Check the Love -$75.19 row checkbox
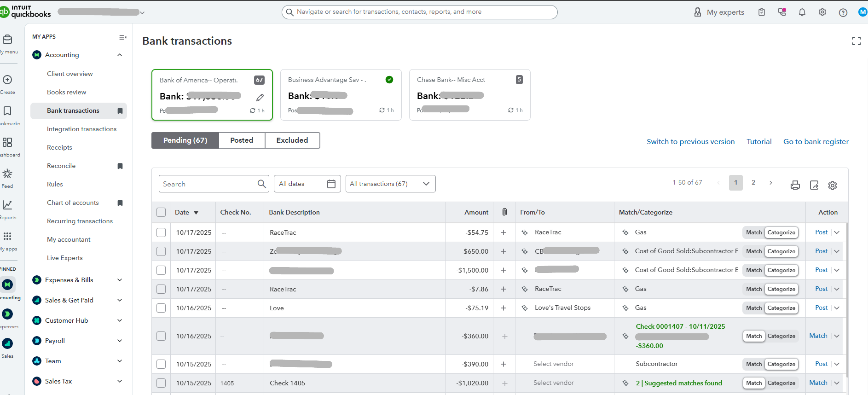The height and width of the screenshot is (395, 868). pos(161,308)
